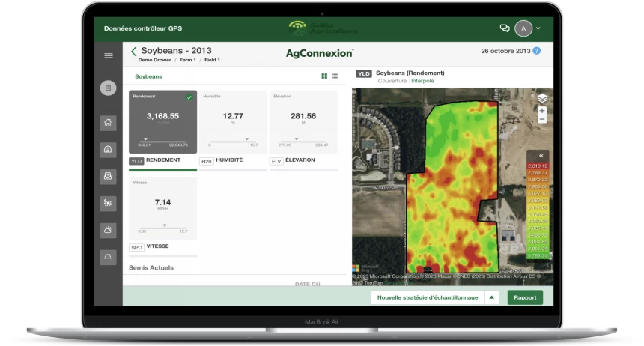Click the YLD badge under Rendement card

[136, 161]
